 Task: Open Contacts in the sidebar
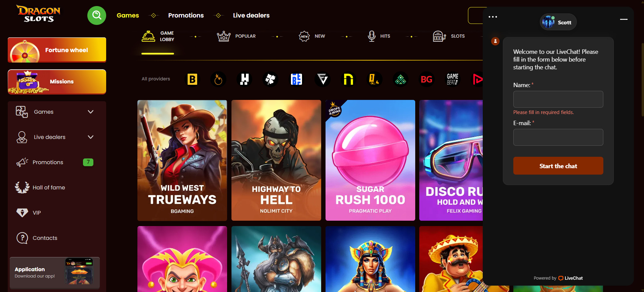45,238
